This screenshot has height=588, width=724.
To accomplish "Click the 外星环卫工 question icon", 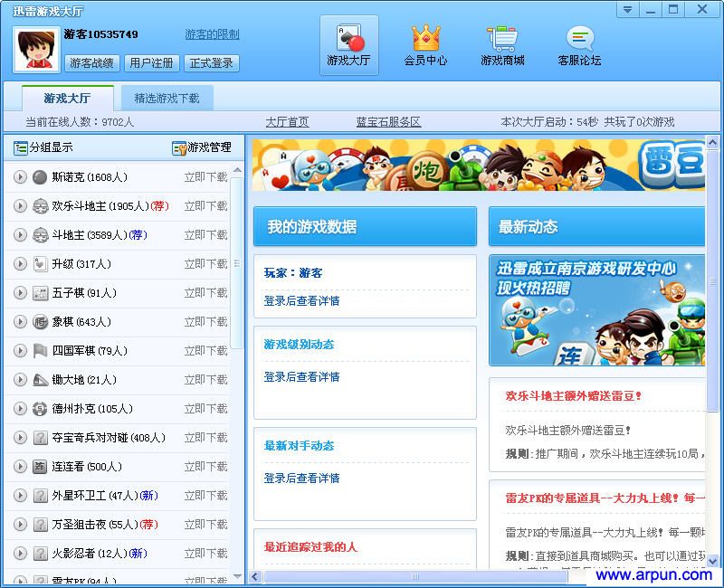I will (x=40, y=496).
